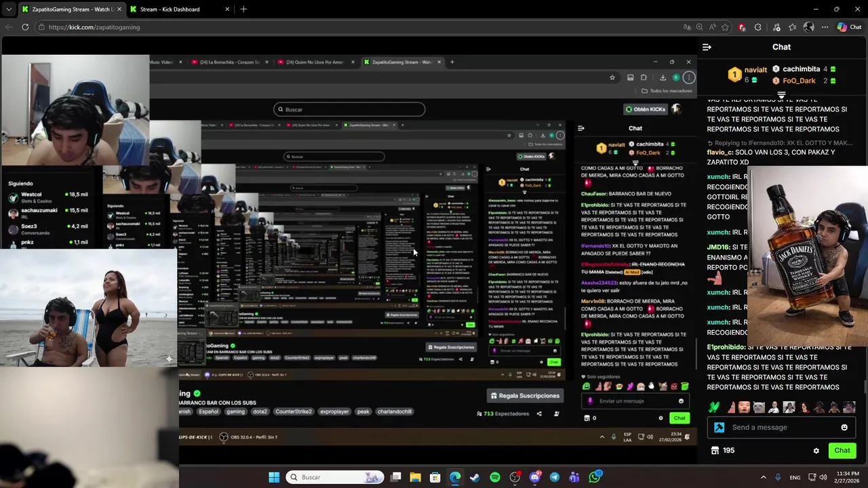
Task: Open the red extension icon with badge
Action: [742, 27]
